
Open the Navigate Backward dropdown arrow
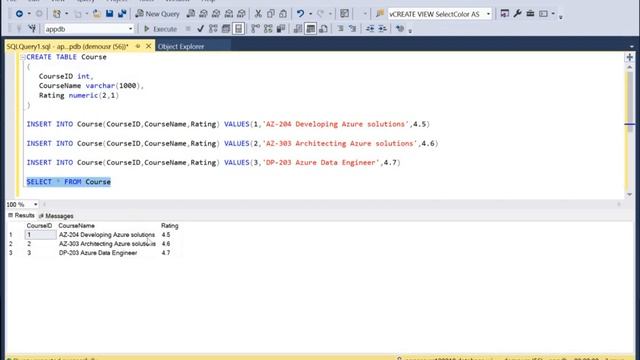tap(29, 14)
